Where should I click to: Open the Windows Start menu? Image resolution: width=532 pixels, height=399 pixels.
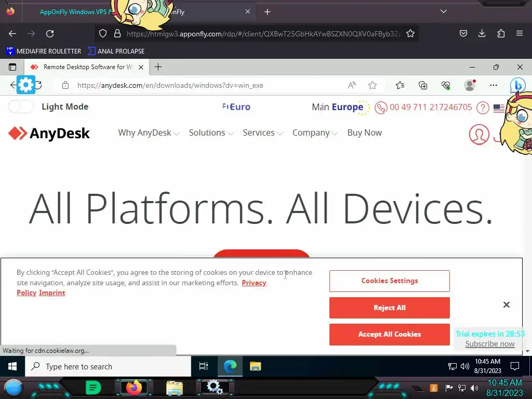[12, 366]
